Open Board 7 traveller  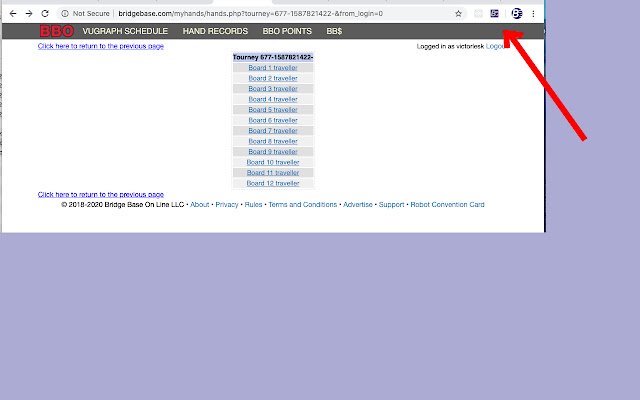click(x=273, y=131)
